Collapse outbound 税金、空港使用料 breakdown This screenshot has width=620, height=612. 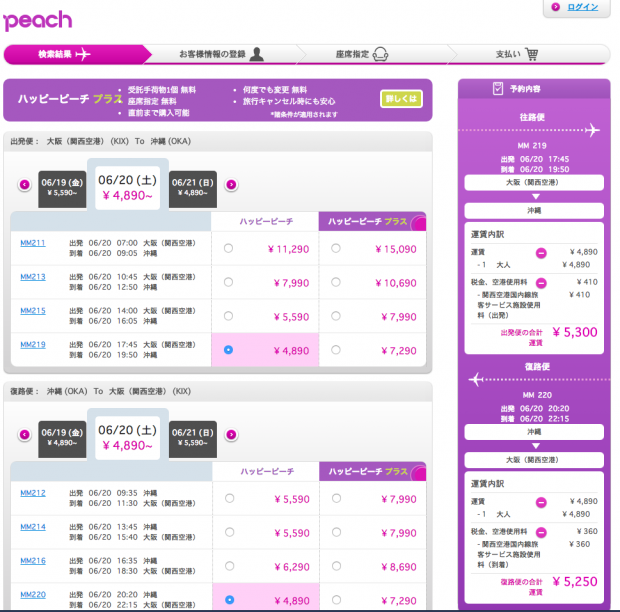(x=541, y=283)
